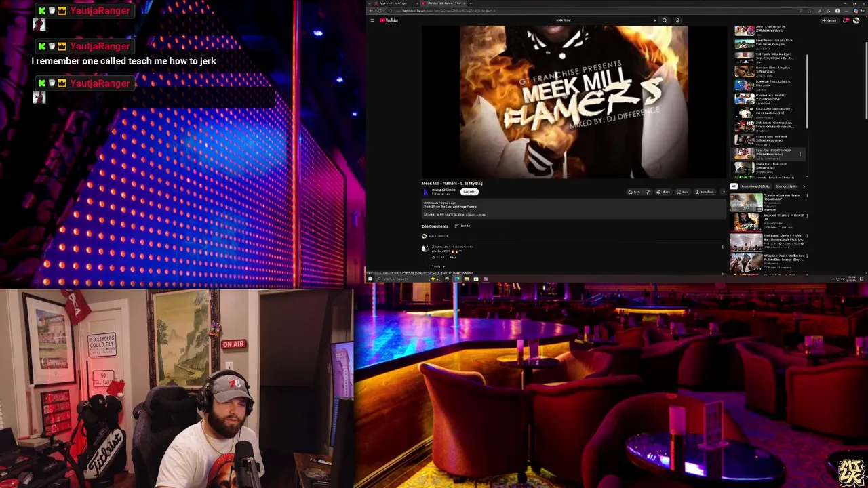Expand the 1 reply thread
Viewport: 868px width, 488px height.
point(439,266)
